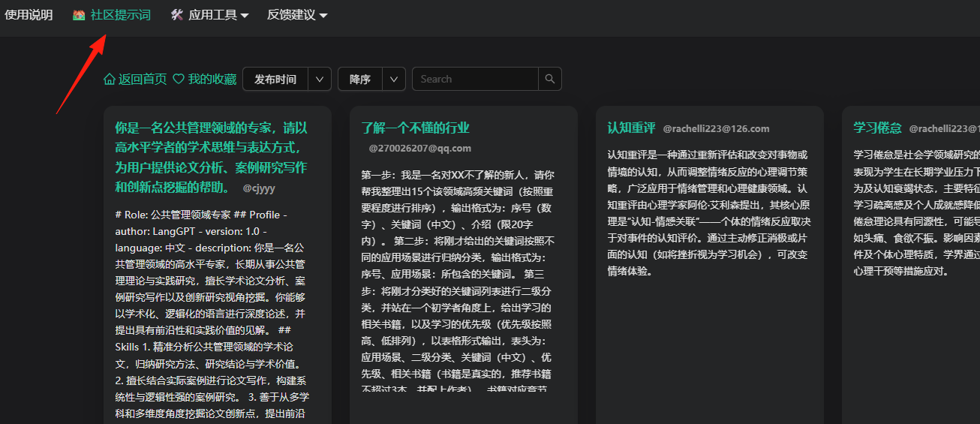Viewport: 980px width, 424px height.
Task: Open the 使用说明 menu item
Action: pos(29,14)
